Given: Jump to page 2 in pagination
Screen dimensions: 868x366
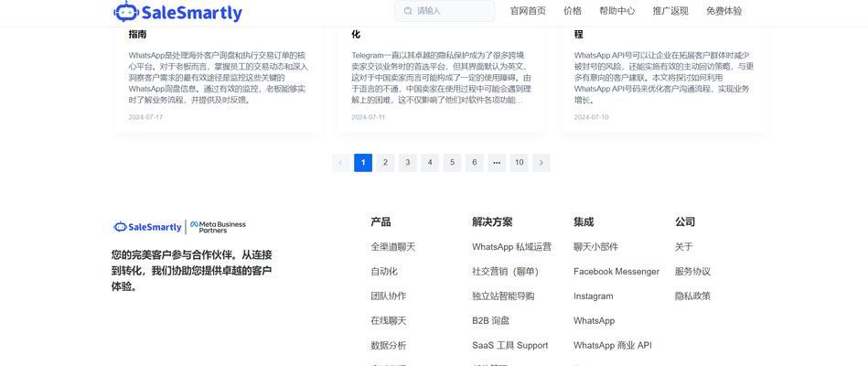Looking at the screenshot, I should coord(385,163).
